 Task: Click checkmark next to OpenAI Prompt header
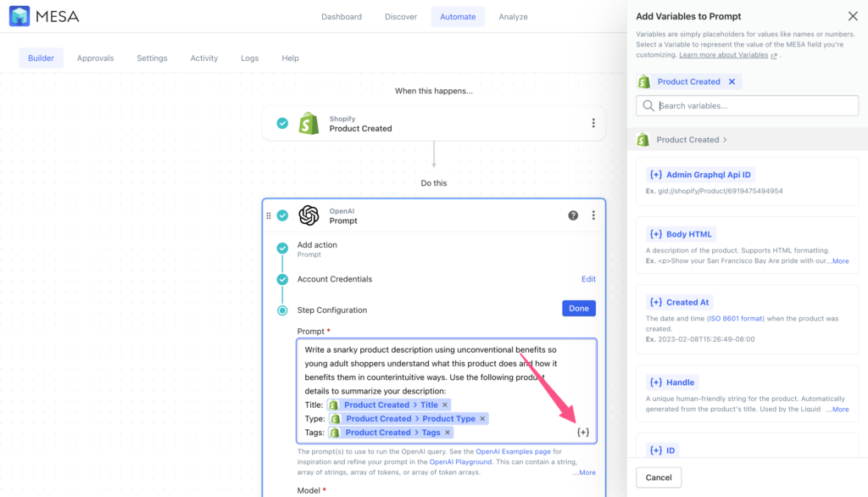pyautogui.click(x=282, y=215)
